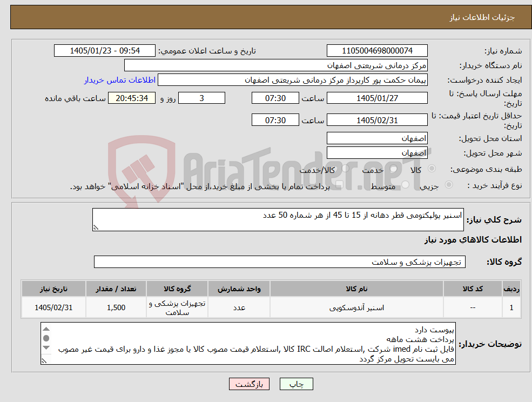Click need date cell 1405/02/31 in table

53,307
